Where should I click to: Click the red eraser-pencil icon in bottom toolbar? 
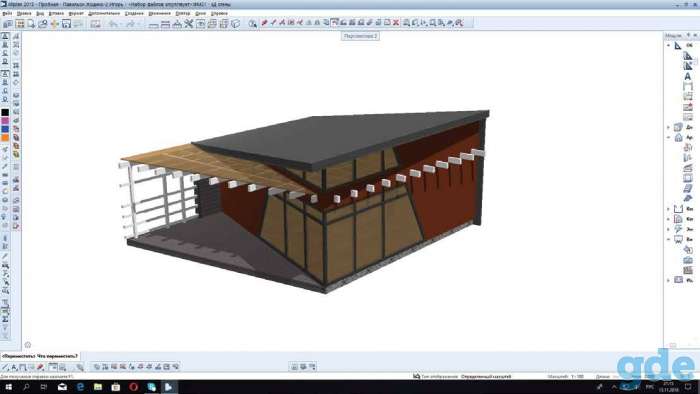40,367
